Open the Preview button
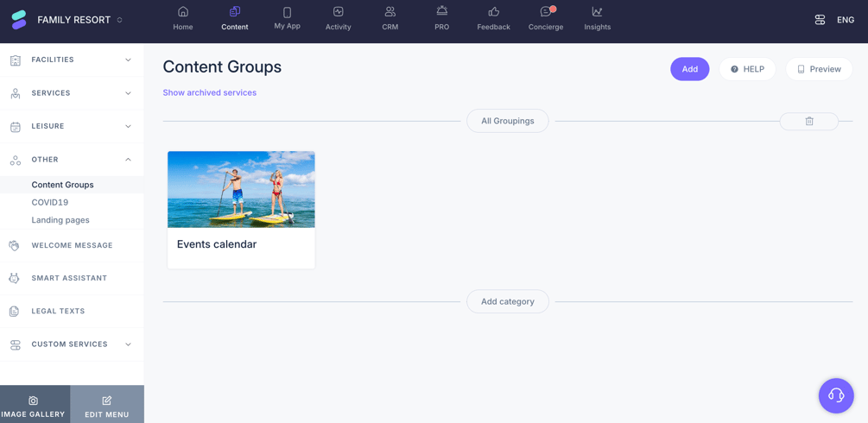 coord(820,69)
